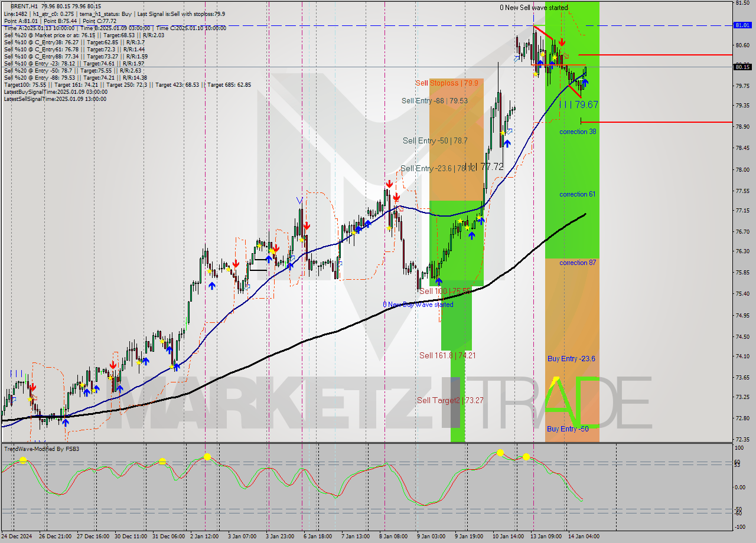Click the '14 Jan 04:00' time axis label
756x543 pixels.
click(583, 537)
